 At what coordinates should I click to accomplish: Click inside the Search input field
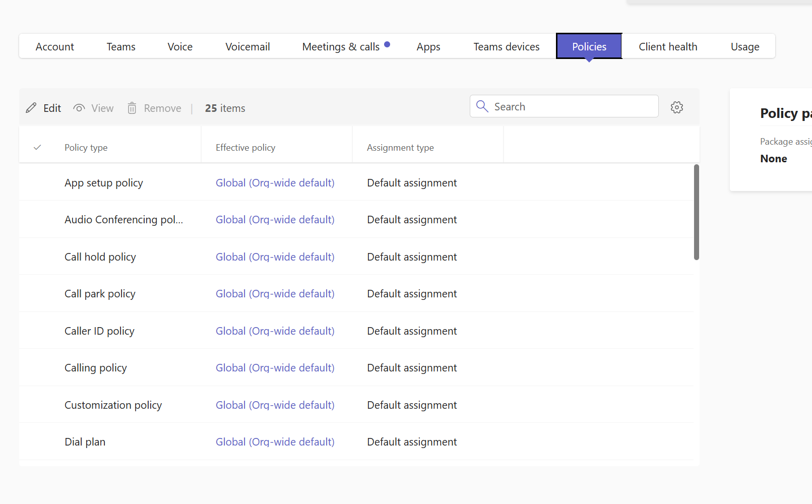[x=572, y=107]
